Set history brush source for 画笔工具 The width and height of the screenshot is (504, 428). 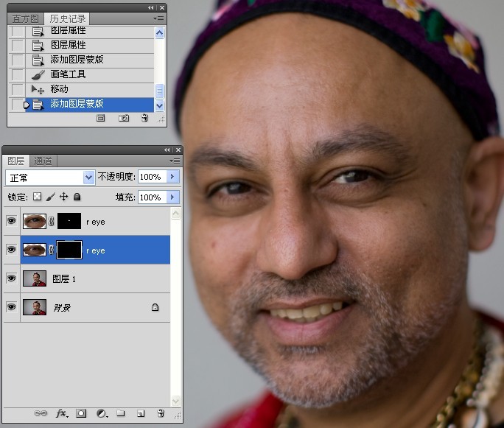[18, 74]
